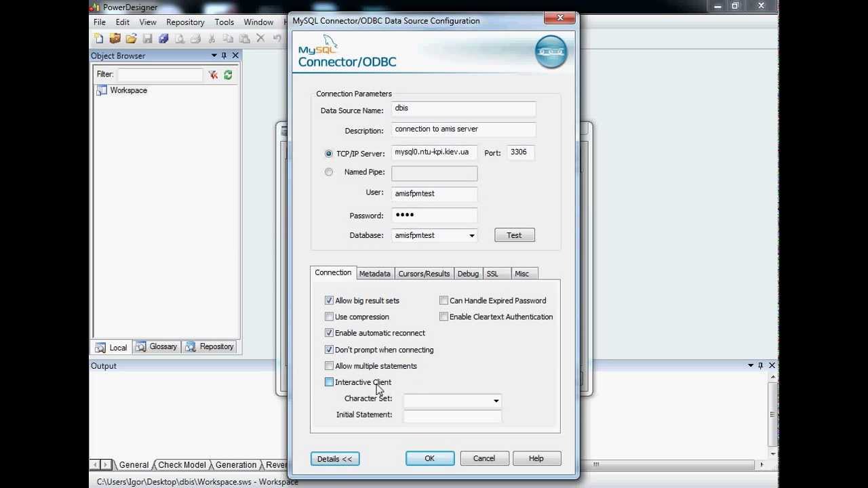Switch to Repository tab in Object Browser
Viewport: 868px width, 488px height.
[x=210, y=346]
